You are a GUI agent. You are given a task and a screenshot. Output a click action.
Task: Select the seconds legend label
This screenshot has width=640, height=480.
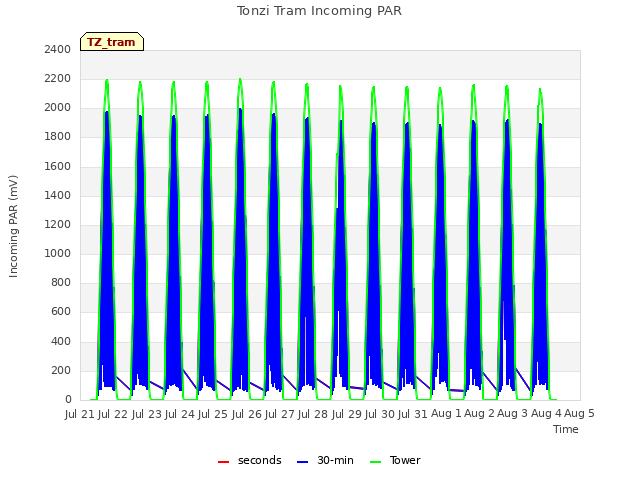coord(260,460)
